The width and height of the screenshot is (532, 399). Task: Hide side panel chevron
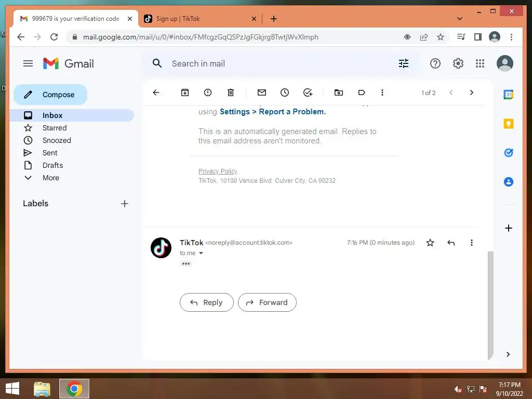click(508, 354)
